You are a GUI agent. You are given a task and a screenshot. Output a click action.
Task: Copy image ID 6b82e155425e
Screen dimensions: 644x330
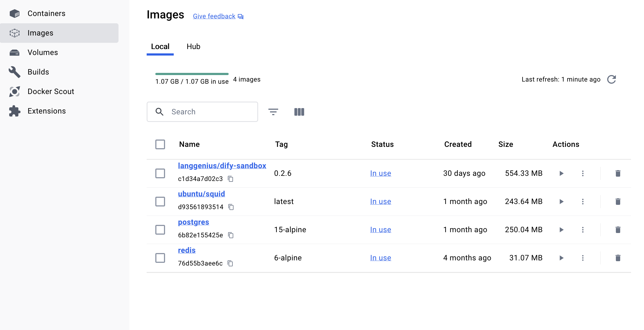(x=231, y=235)
